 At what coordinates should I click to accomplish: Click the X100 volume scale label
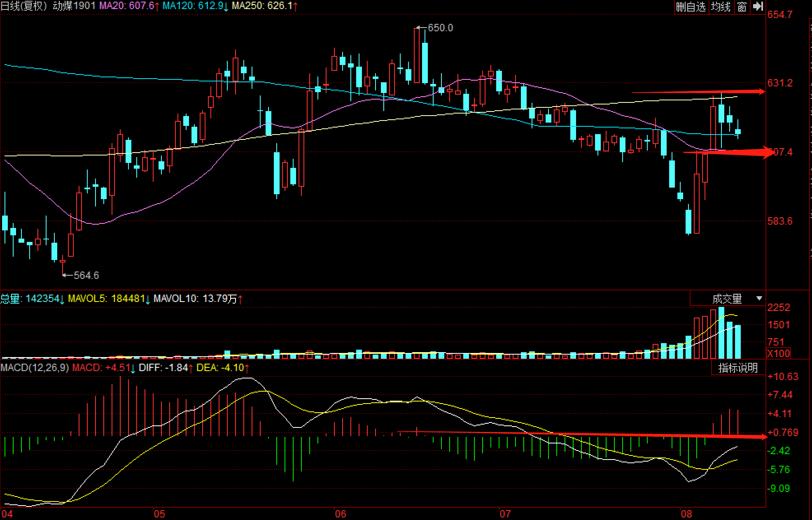(779, 353)
